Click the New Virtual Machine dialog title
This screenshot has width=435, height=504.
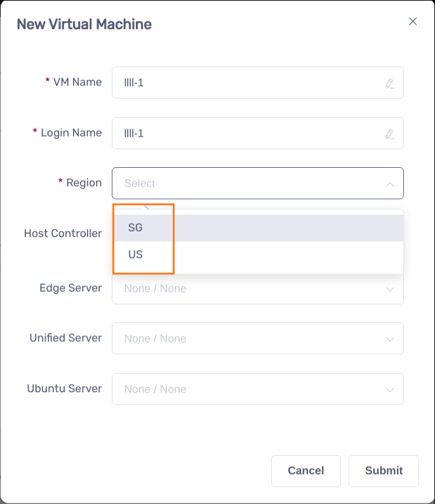point(84,25)
